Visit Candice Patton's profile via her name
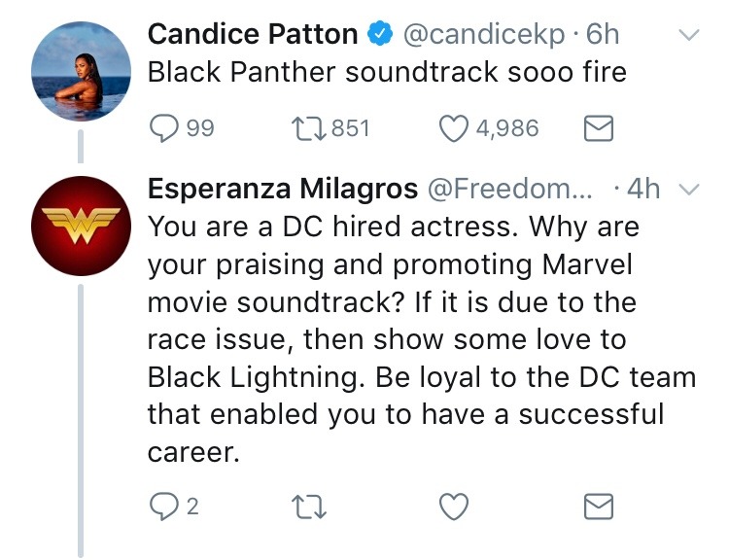This screenshot has height=560, width=729. tap(253, 35)
